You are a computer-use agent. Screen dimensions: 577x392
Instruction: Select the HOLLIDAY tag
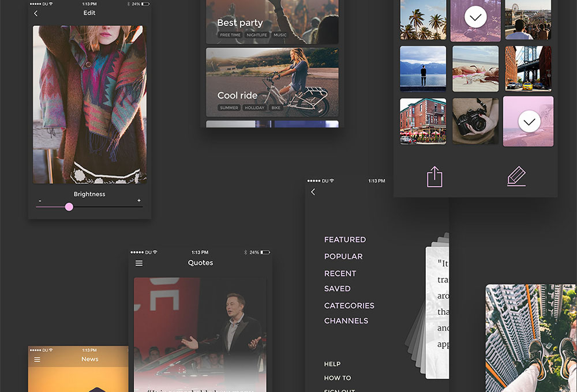[254, 108]
